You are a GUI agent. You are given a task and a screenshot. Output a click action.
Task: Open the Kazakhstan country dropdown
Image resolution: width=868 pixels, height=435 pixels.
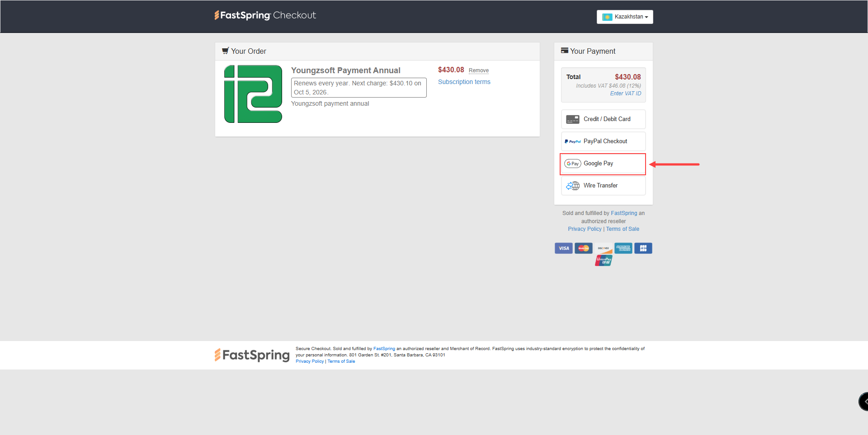624,17
